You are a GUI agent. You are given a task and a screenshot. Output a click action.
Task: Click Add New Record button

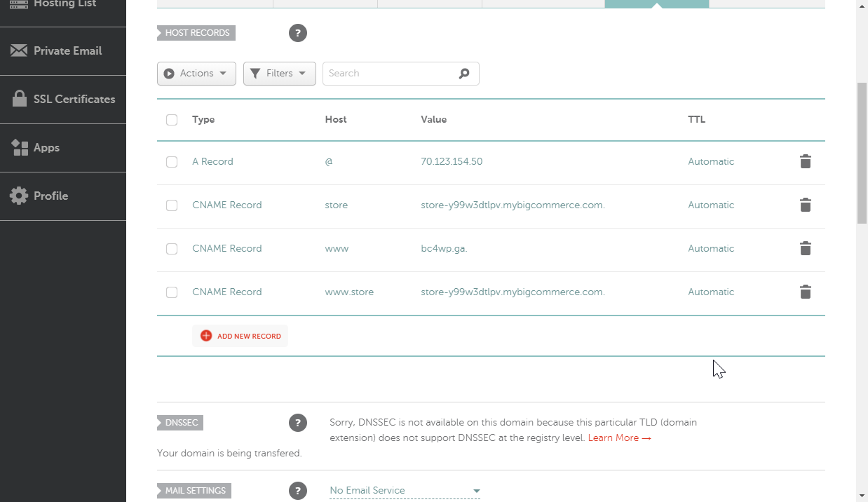[240, 337]
